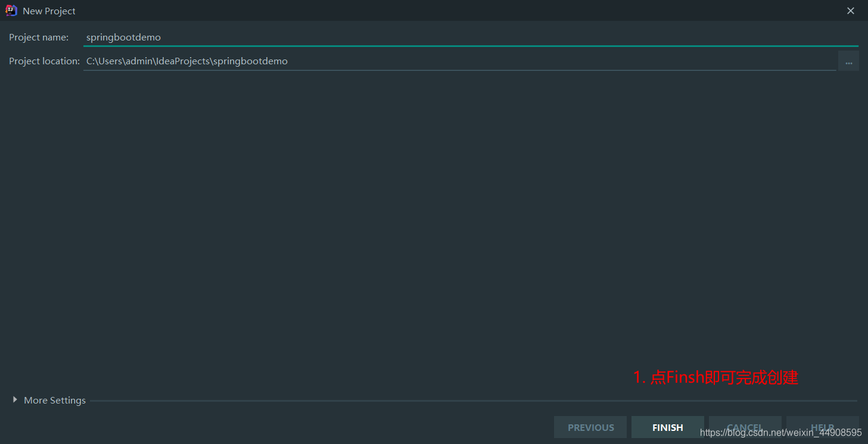Screen dimensions: 868x444
Task: Click the IntelliJ IDEA logo in title bar
Action: (11, 11)
